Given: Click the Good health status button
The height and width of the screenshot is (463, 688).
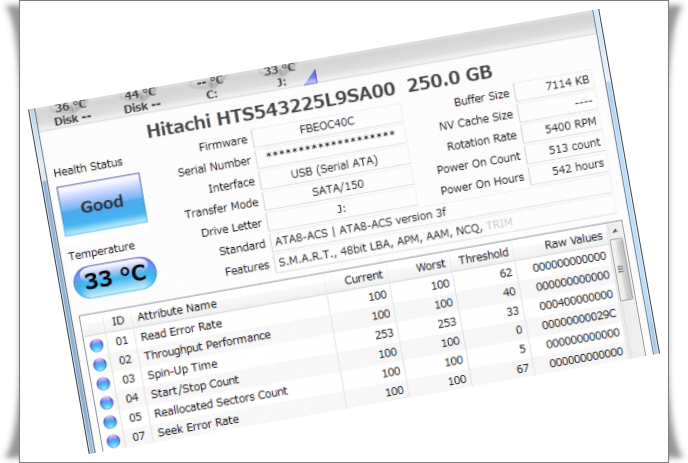Looking at the screenshot, I should click(x=102, y=204).
